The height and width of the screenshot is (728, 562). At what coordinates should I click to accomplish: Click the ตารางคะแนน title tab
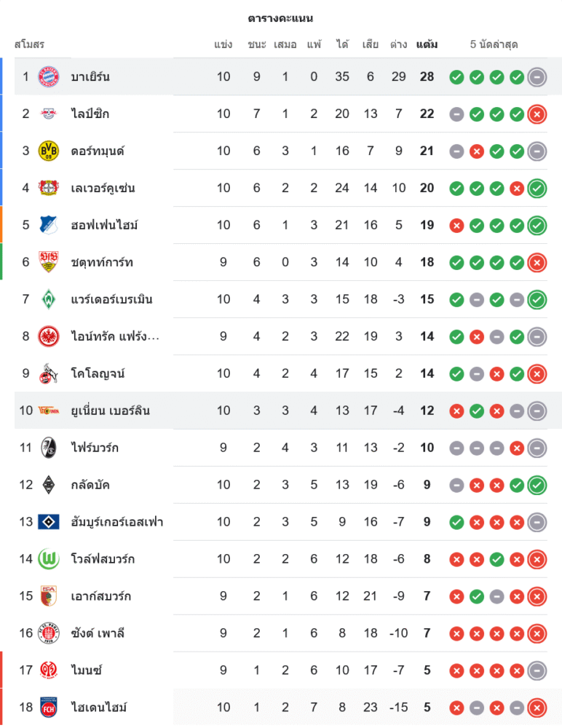[280, 17]
